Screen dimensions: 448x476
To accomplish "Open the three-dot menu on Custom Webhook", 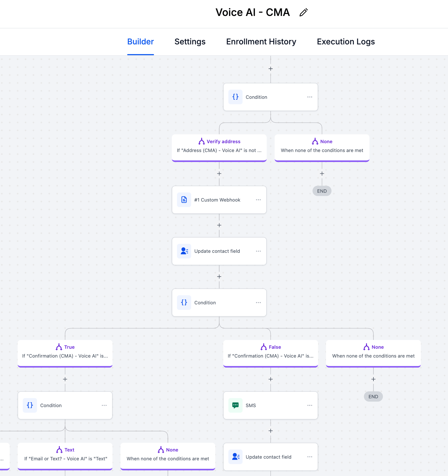I will (x=258, y=200).
